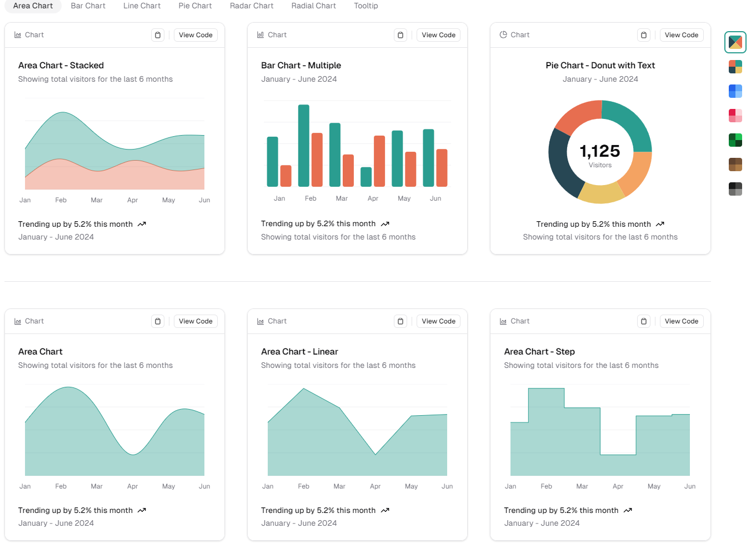The width and height of the screenshot is (756, 553).
Task: Select the teal and coral selected theme swatch
Action: (735, 42)
